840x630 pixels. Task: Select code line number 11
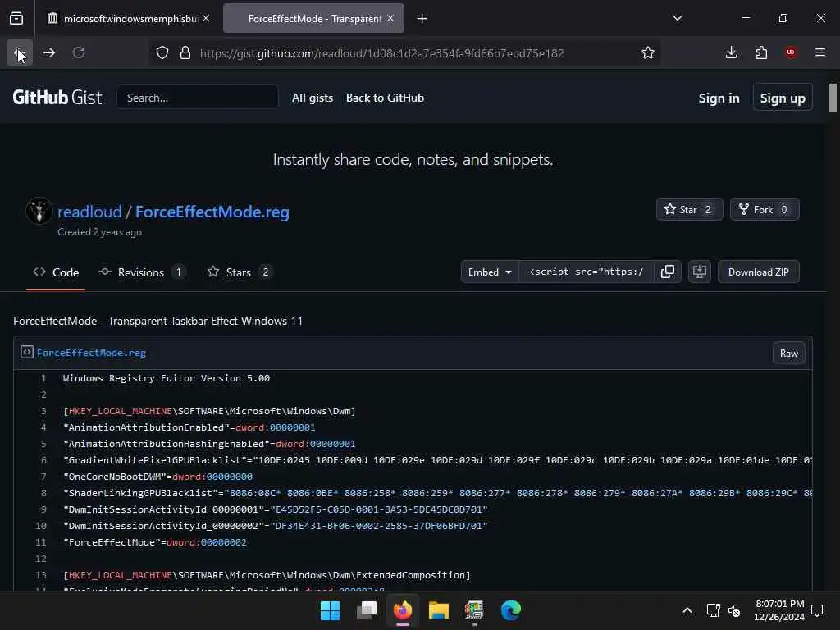41,542
